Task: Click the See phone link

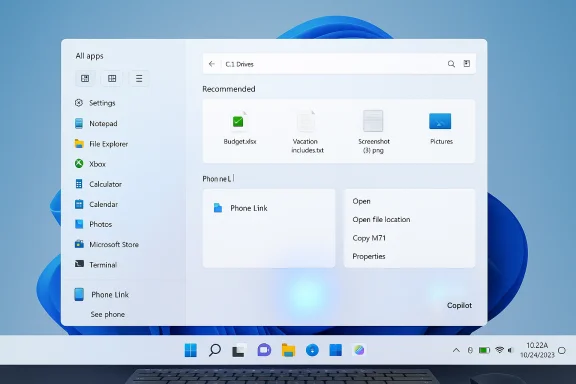Action: 108,314
